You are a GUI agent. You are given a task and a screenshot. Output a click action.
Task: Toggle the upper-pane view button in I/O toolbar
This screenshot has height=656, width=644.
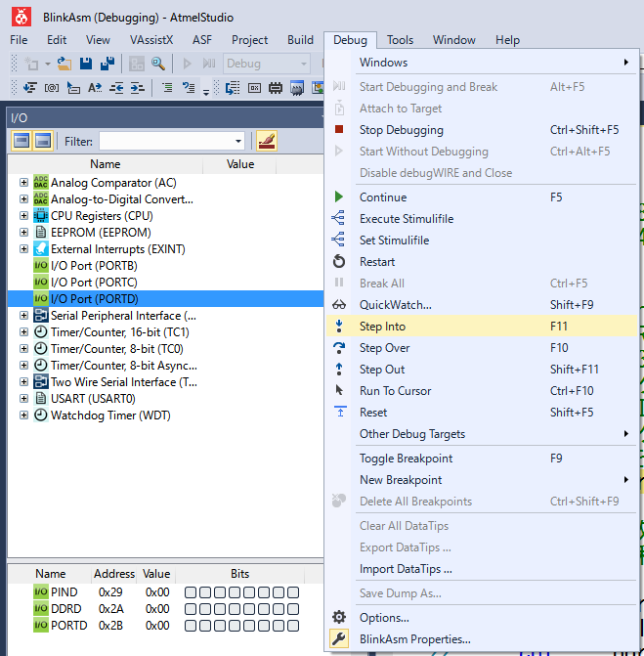[21, 141]
